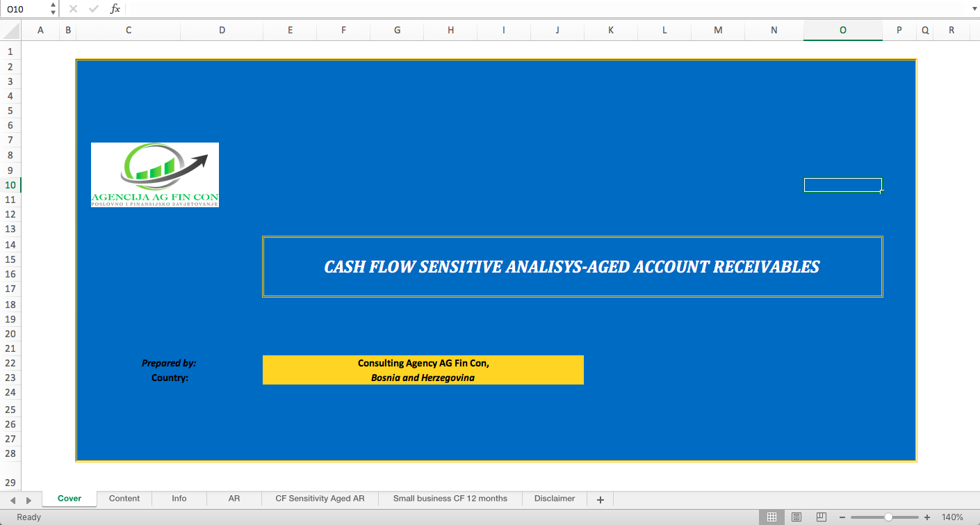The height and width of the screenshot is (525, 980).
Task: Select row 1 header
Action: tap(10, 52)
